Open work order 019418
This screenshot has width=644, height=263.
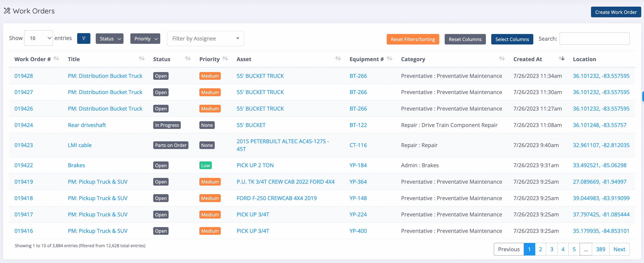24,198
